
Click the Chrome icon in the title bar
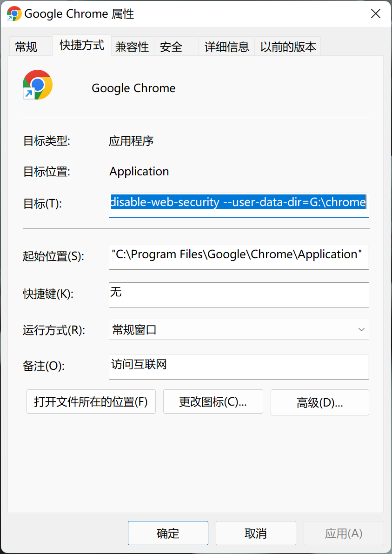pos(14,13)
